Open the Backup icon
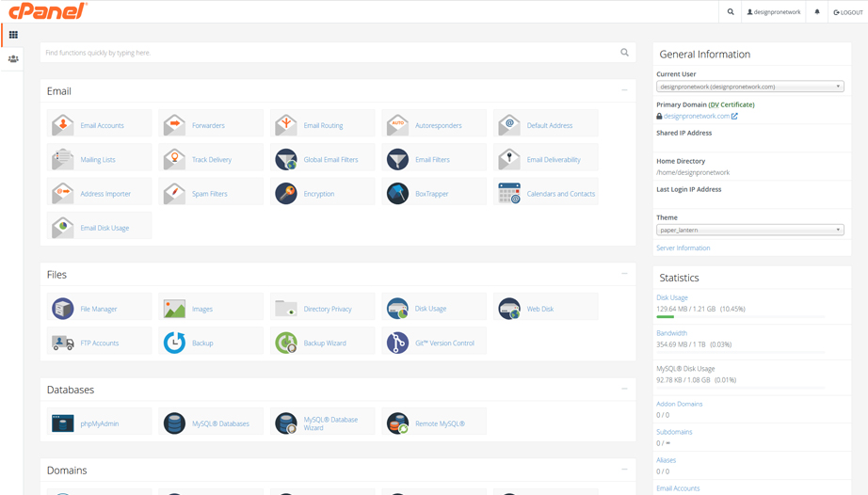 pyautogui.click(x=174, y=343)
